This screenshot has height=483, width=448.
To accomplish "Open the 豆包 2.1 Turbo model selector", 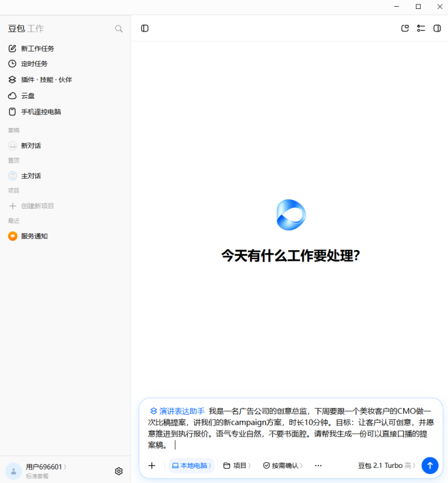I will tap(387, 466).
